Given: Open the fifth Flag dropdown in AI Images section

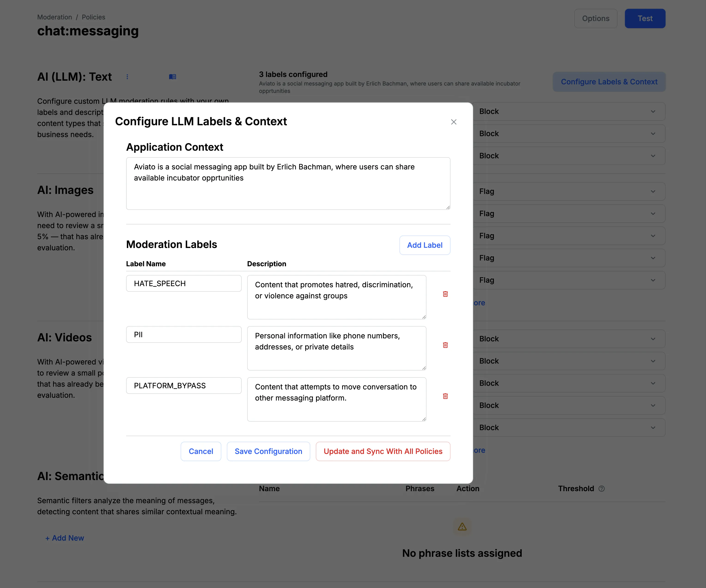Looking at the screenshot, I should pos(569,280).
